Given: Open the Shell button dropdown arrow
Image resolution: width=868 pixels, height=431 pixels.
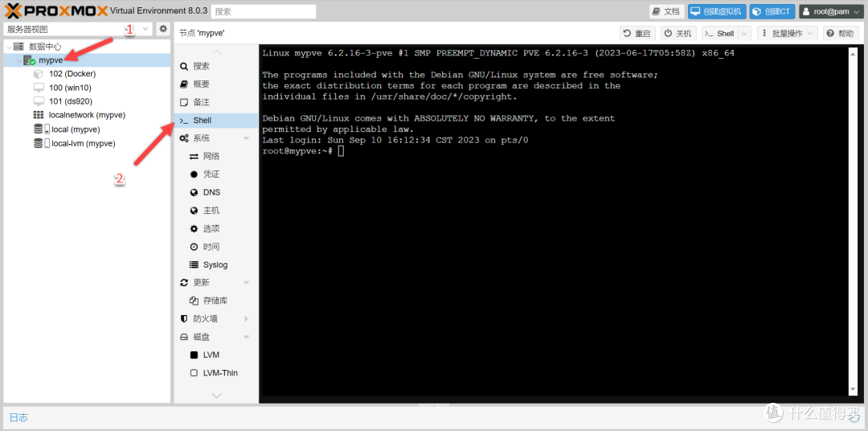Looking at the screenshot, I should [743, 34].
